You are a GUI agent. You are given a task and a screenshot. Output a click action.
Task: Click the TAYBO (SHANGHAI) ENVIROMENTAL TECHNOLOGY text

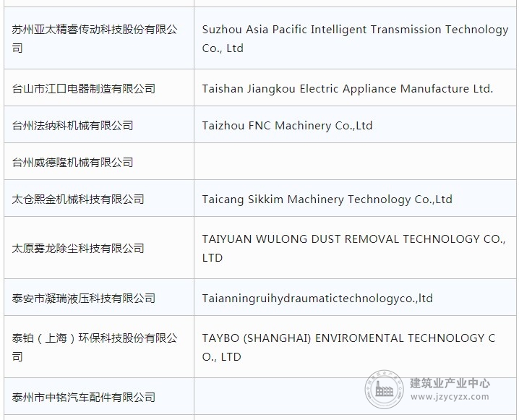pyautogui.click(x=349, y=347)
